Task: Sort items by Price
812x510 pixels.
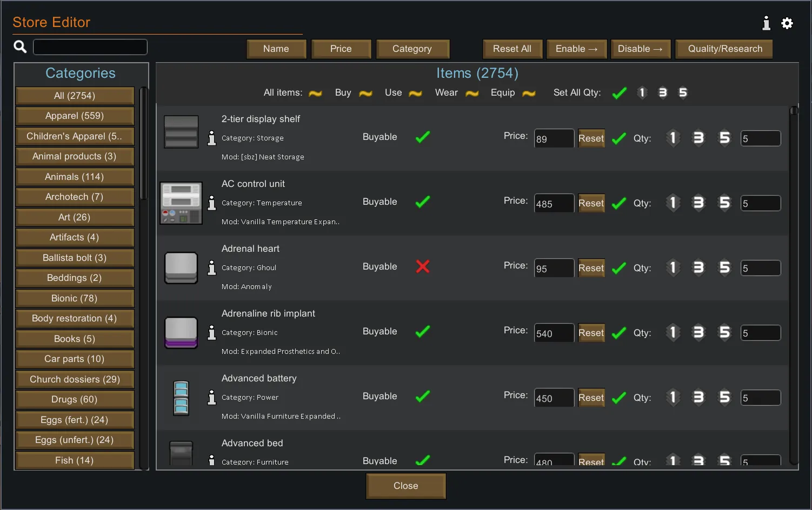Action: tap(341, 49)
